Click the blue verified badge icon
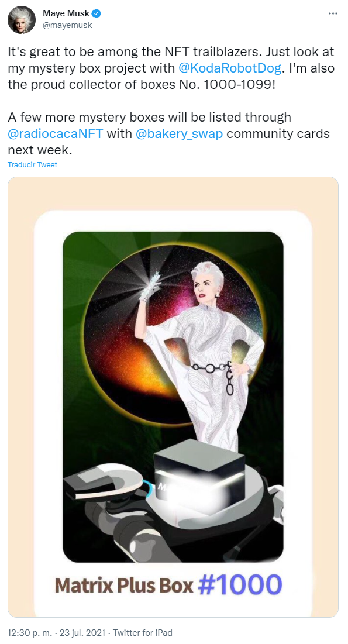Viewport: 348px width, 644px height. click(x=97, y=13)
